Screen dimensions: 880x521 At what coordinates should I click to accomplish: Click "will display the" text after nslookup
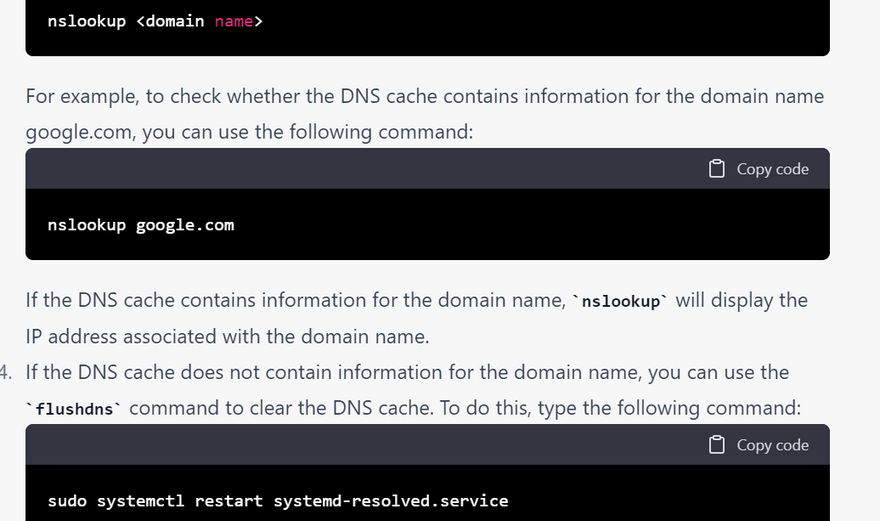pyautogui.click(x=741, y=300)
